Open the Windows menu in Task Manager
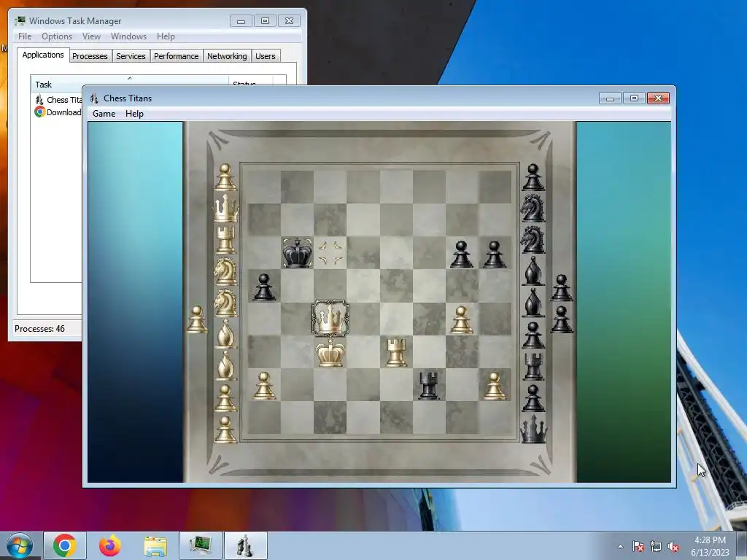This screenshot has height=560, width=747. [x=128, y=36]
